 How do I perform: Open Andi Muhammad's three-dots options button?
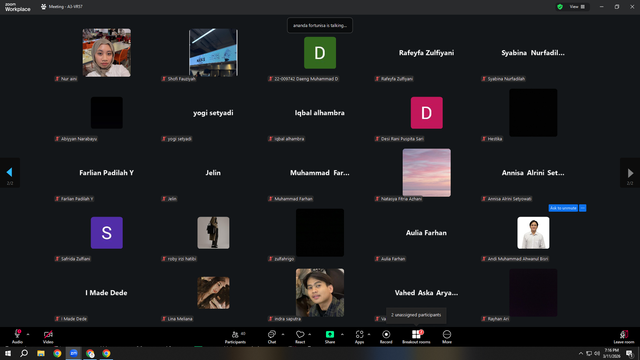coord(582,208)
